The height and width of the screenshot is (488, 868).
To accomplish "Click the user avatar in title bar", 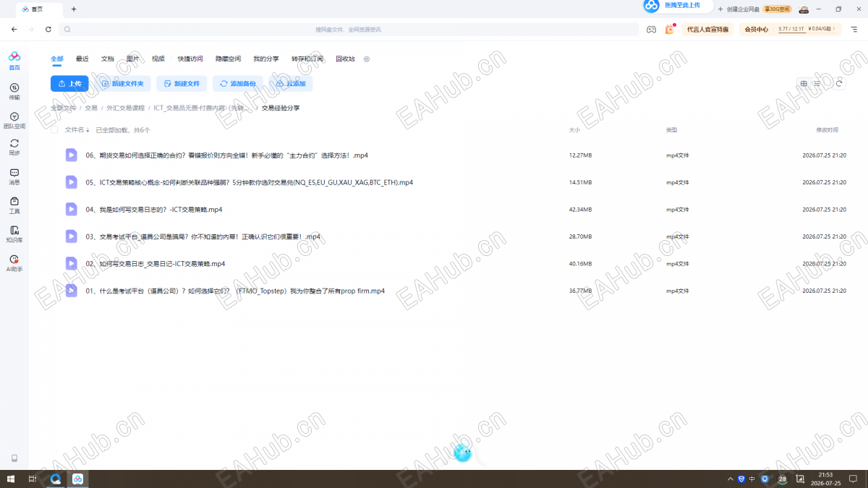I will point(803,9).
